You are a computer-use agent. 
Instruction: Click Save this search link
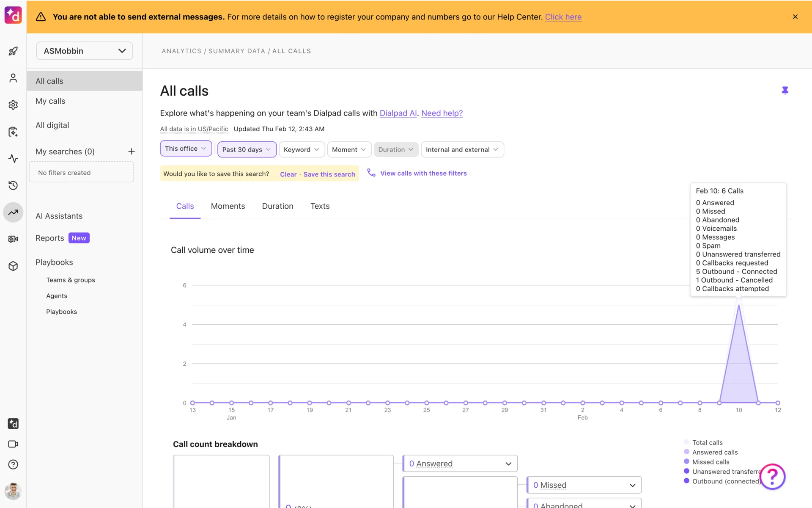pos(329,174)
